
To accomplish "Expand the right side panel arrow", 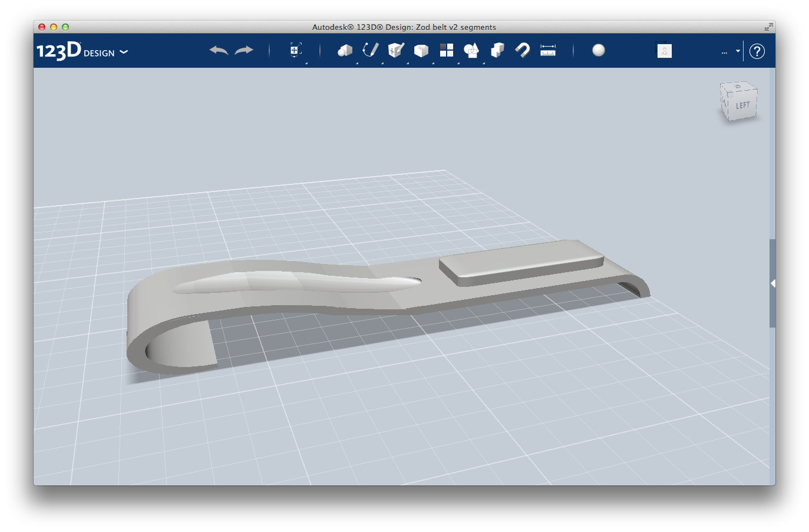I will click(772, 283).
